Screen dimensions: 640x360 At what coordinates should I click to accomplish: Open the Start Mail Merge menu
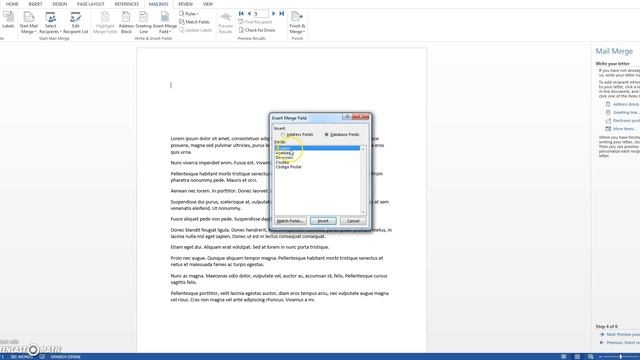pos(29,22)
